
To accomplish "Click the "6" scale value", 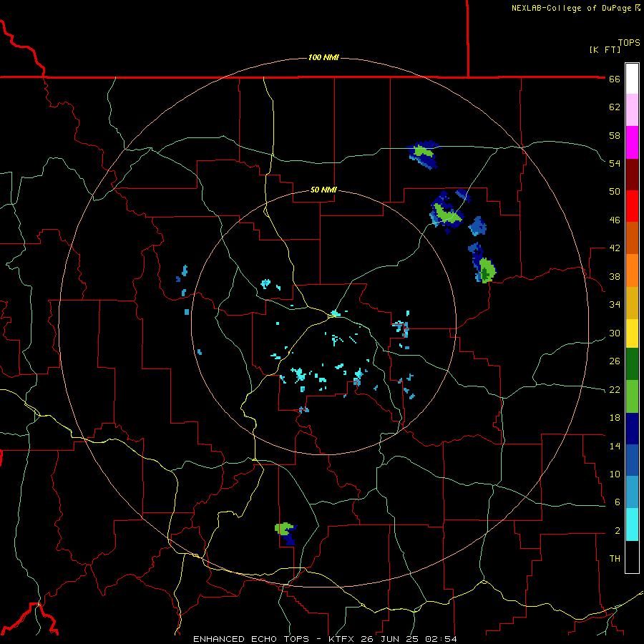I will pyautogui.click(x=618, y=502).
